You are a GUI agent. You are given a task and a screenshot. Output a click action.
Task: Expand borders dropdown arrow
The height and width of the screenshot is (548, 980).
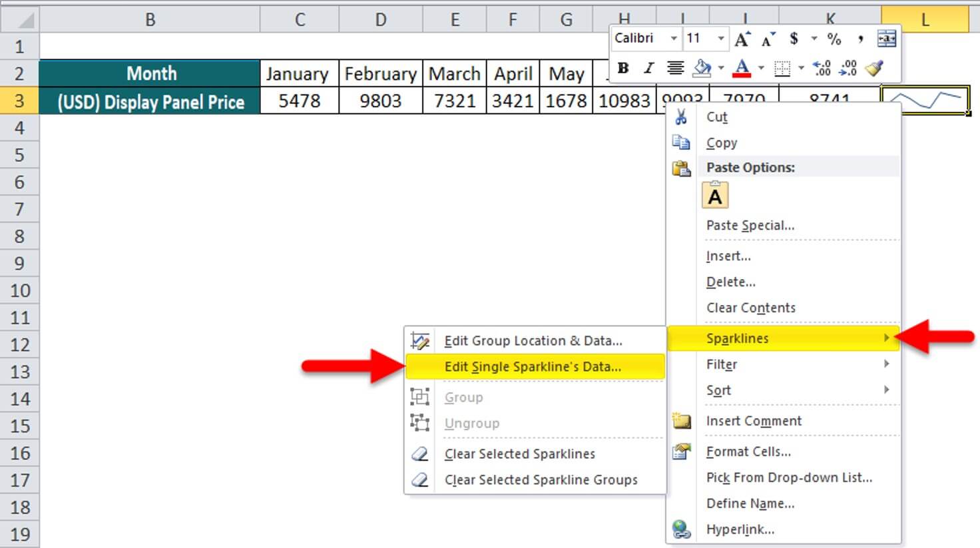point(801,68)
